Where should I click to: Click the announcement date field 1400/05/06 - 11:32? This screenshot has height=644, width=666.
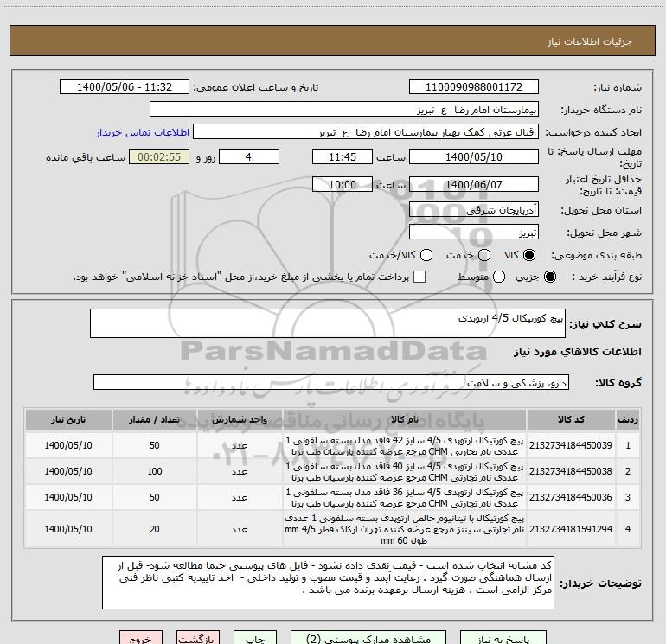[x=125, y=86]
